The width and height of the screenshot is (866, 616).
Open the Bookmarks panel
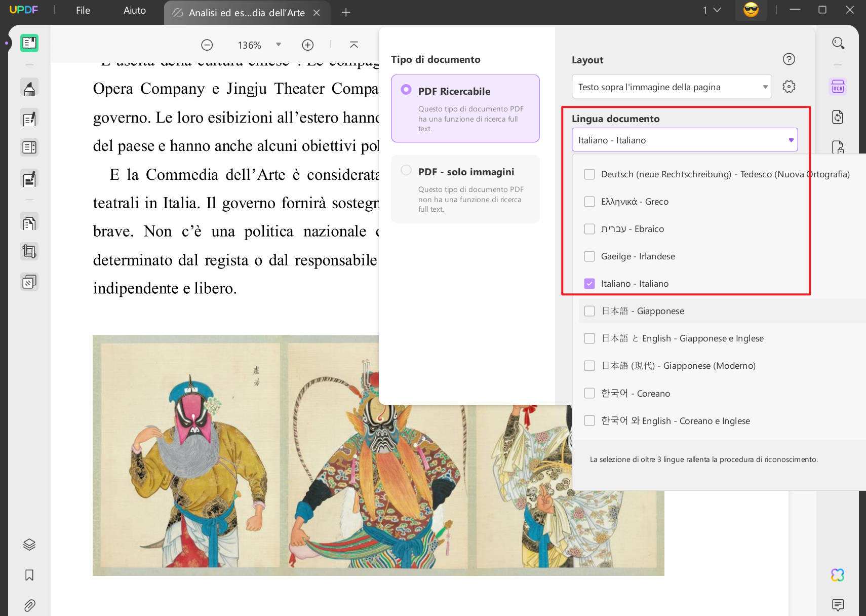pyautogui.click(x=29, y=575)
